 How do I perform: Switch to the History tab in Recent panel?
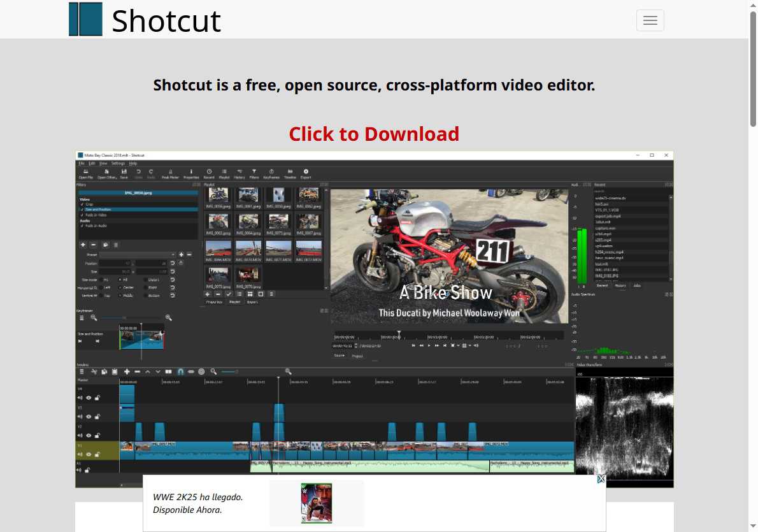click(x=620, y=285)
